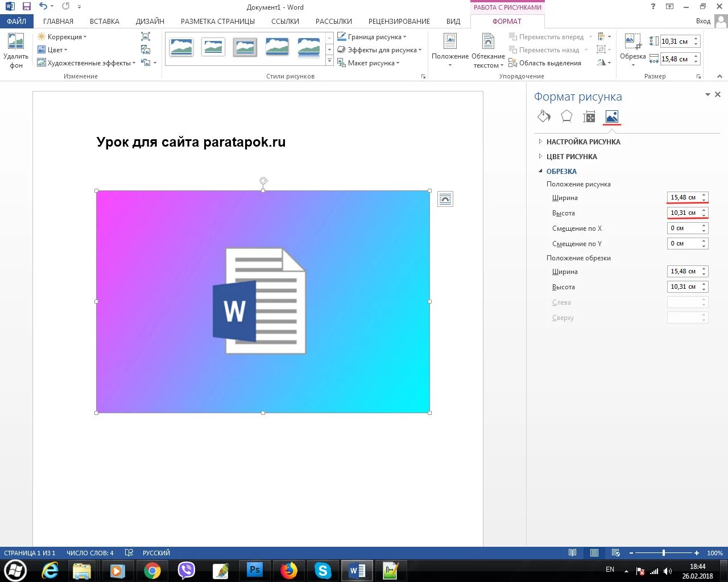Open Photoshop from the taskbar
Screen dimensions: 728x582
[254, 571]
